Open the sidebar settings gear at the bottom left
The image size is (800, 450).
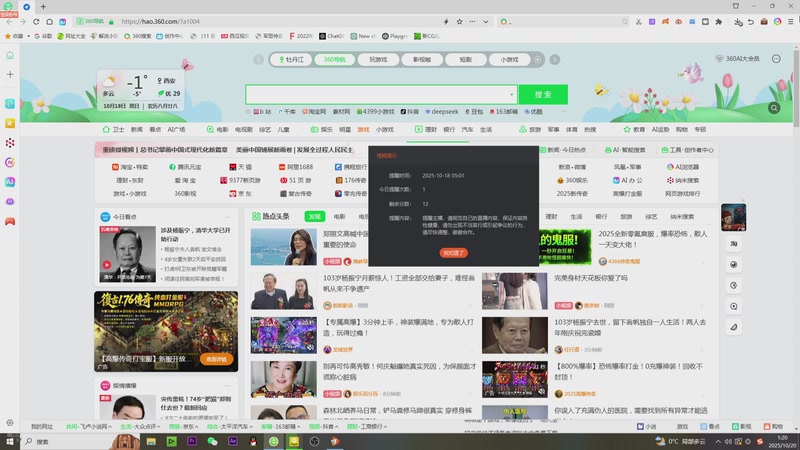pyautogui.click(x=10, y=422)
